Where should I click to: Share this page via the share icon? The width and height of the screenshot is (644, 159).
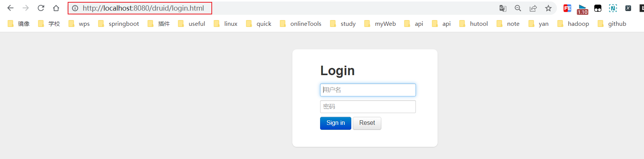coord(533,8)
